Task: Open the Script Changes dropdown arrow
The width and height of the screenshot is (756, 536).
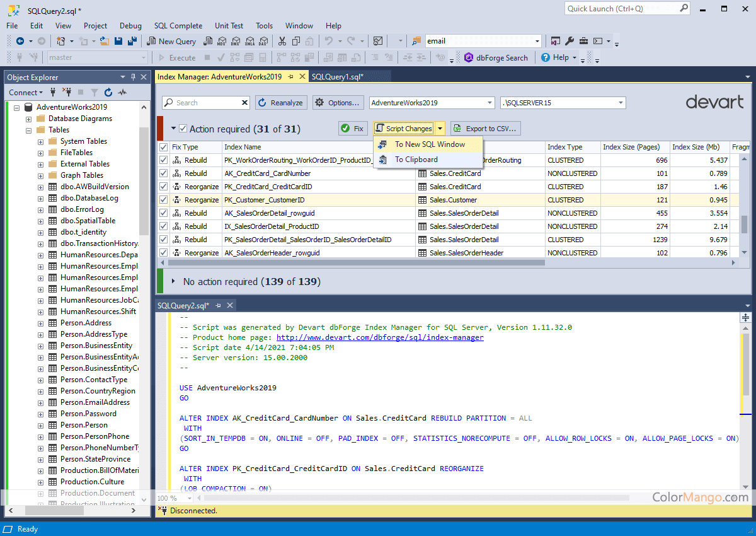Action: [440, 129]
